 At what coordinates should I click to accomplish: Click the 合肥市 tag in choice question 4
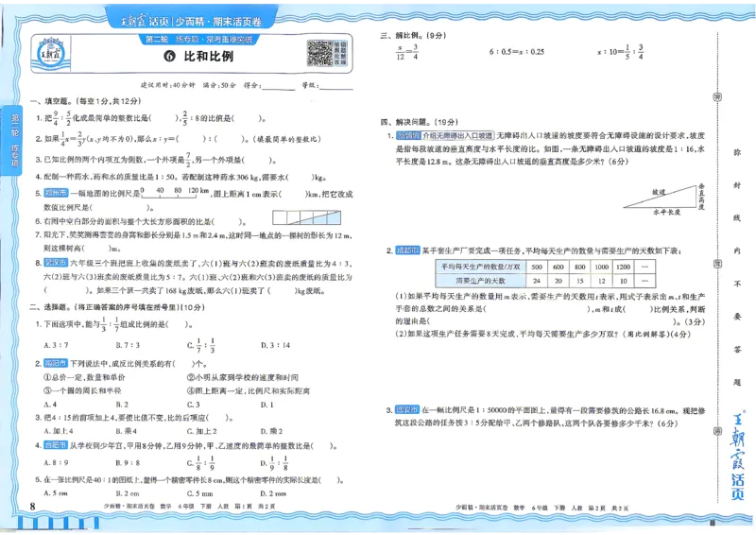[56, 445]
